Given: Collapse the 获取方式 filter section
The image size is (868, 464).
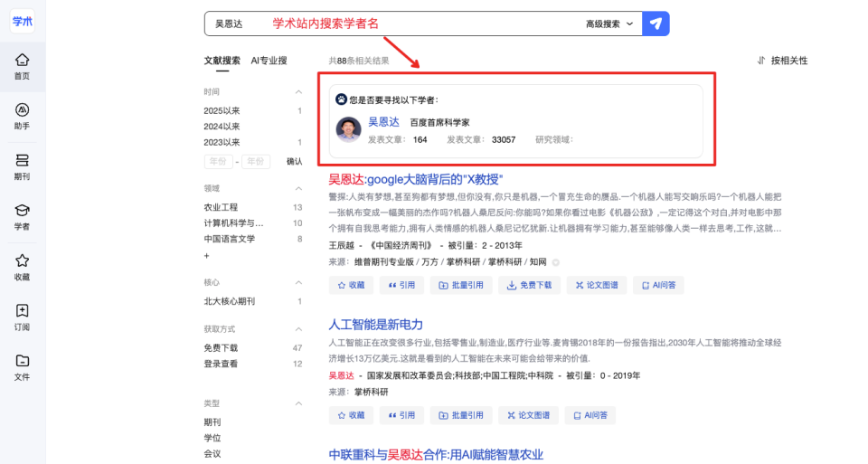Looking at the screenshot, I should pyautogui.click(x=299, y=329).
